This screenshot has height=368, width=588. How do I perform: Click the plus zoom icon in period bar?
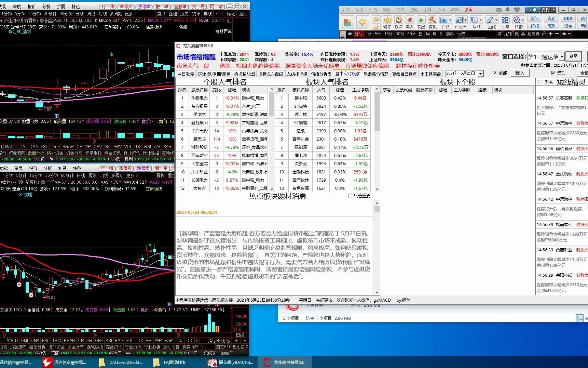[550, 34]
